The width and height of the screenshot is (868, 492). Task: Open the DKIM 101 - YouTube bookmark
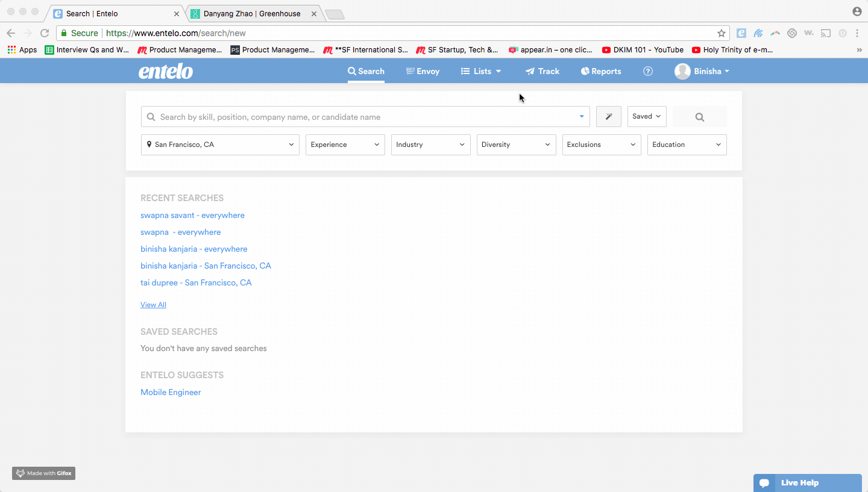[x=643, y=50]
